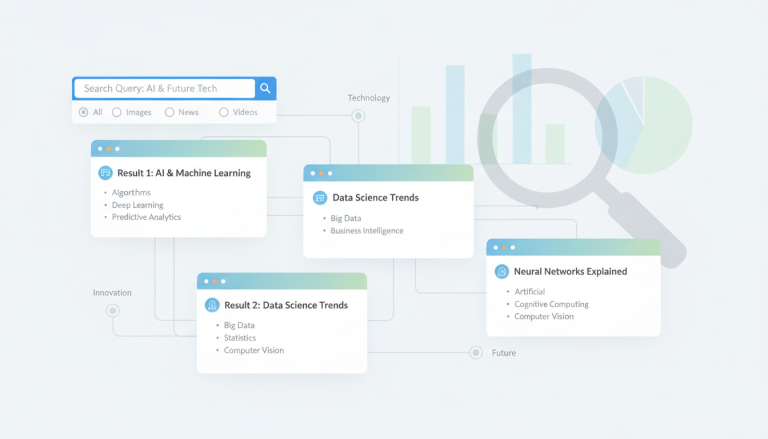This screenshot has height=439, width=768.
Task: Click the Business Intelligence list item
Action: (366, 231)
